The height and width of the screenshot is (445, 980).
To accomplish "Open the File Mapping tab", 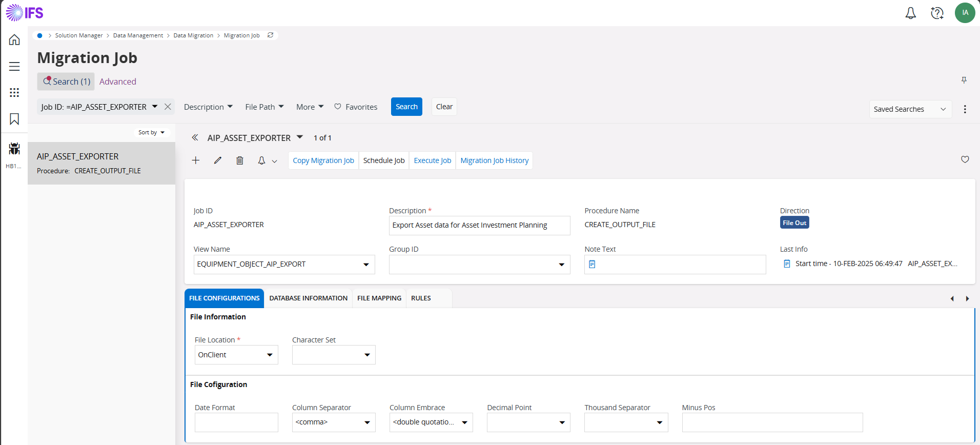I will (379, 298).
